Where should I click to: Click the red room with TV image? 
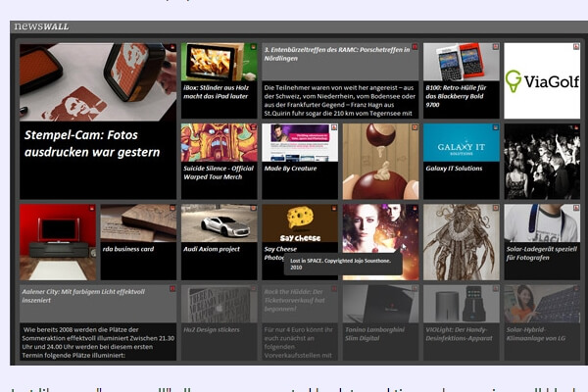(x=58, y=242)
